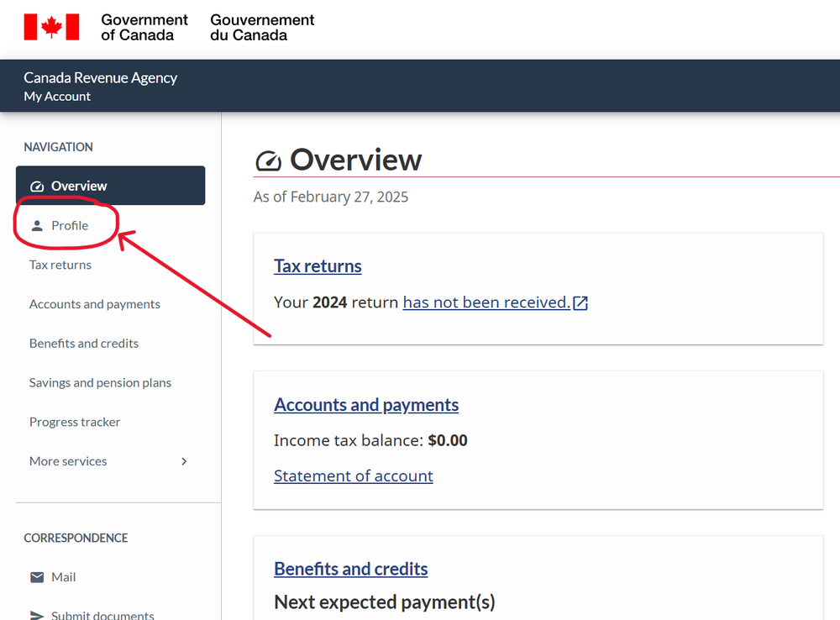The height and width of the screenshot is (620, 840).
Task: Open Profile in navigation menu
Action: tap(70, 226)
